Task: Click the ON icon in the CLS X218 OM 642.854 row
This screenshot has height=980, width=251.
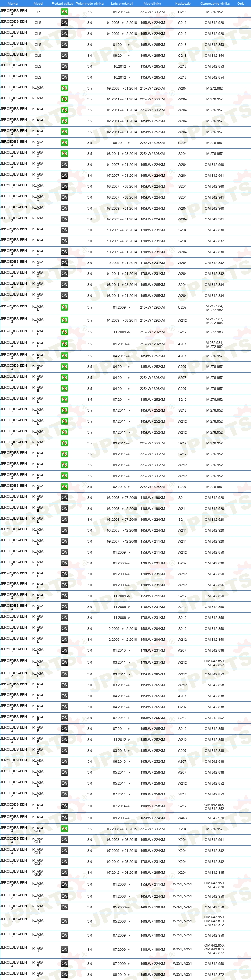Action: click(x=64, y=77)
